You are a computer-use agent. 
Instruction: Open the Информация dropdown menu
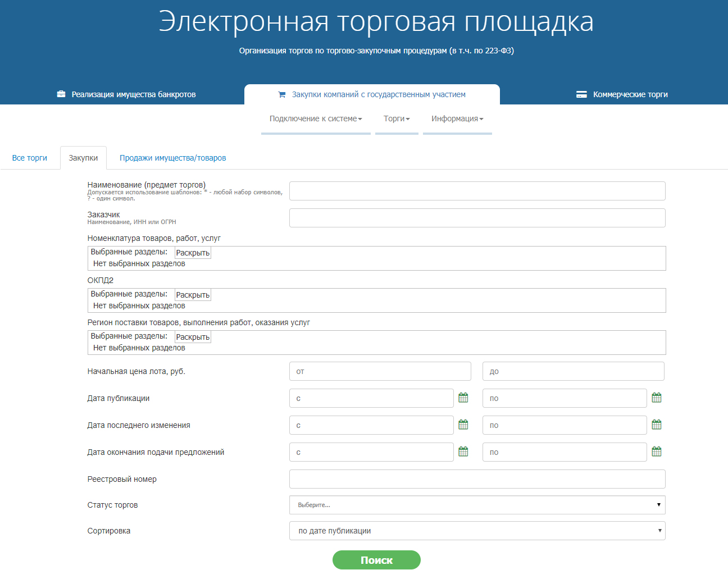[x=457, y=118]
